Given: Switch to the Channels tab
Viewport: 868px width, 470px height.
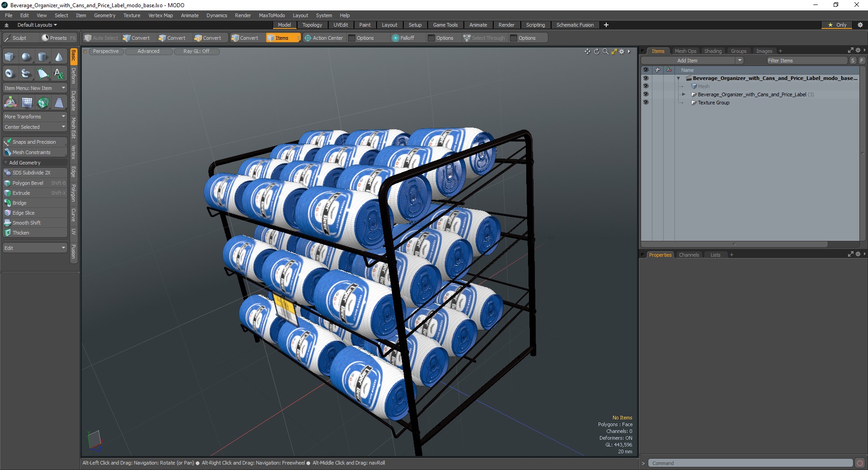Looking at the screenshot, I should [689, 255].
